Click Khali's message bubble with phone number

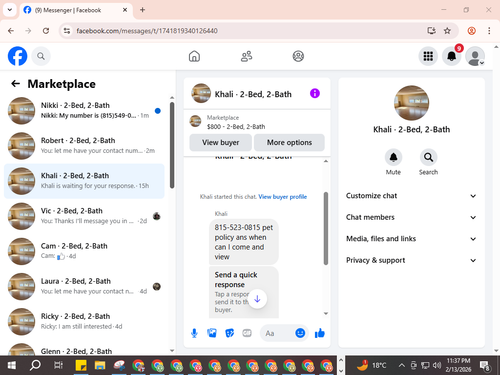(244, 242)
